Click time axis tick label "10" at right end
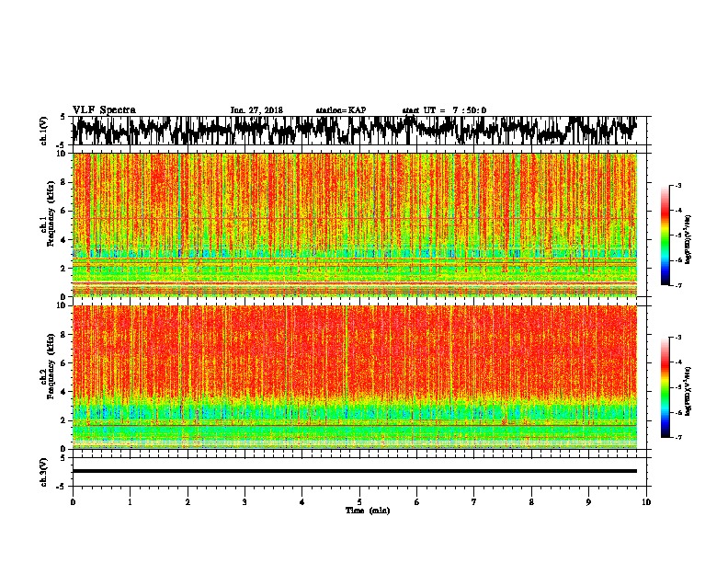 (646, 502)
